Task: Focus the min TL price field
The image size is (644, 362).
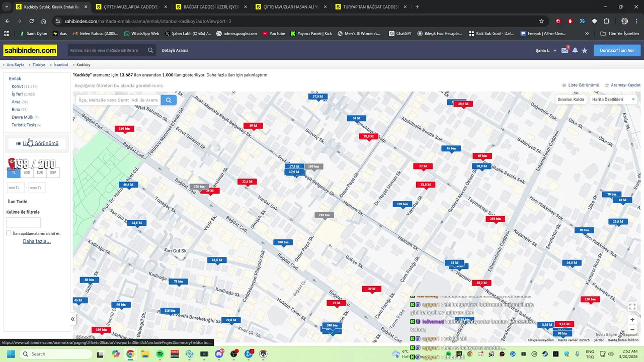Action: [15, 188]
